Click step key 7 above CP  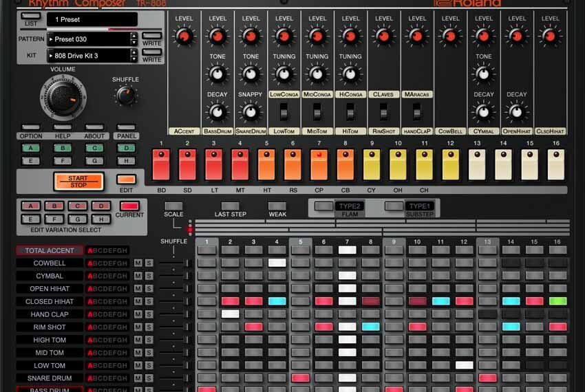[319, 164]
